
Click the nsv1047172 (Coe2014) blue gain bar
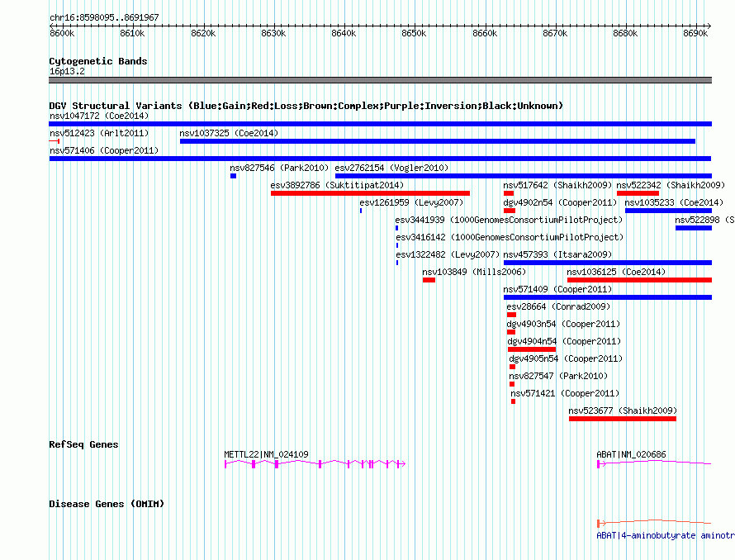(380, 124)
